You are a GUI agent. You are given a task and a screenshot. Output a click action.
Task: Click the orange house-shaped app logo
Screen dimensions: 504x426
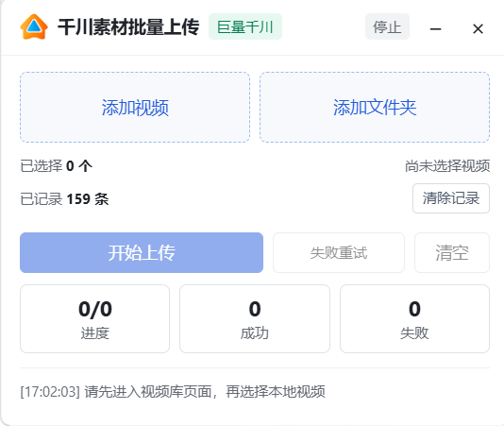[x=34, y=26]
